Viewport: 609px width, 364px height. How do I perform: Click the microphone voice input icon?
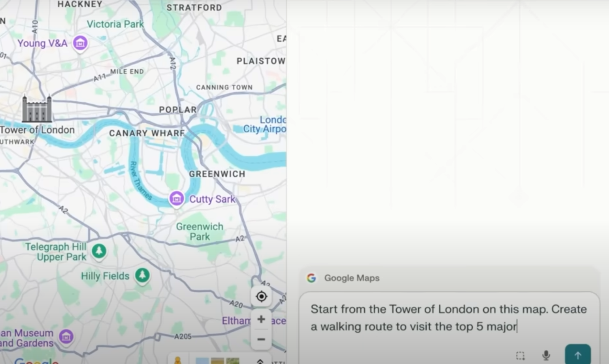[546, 355]
